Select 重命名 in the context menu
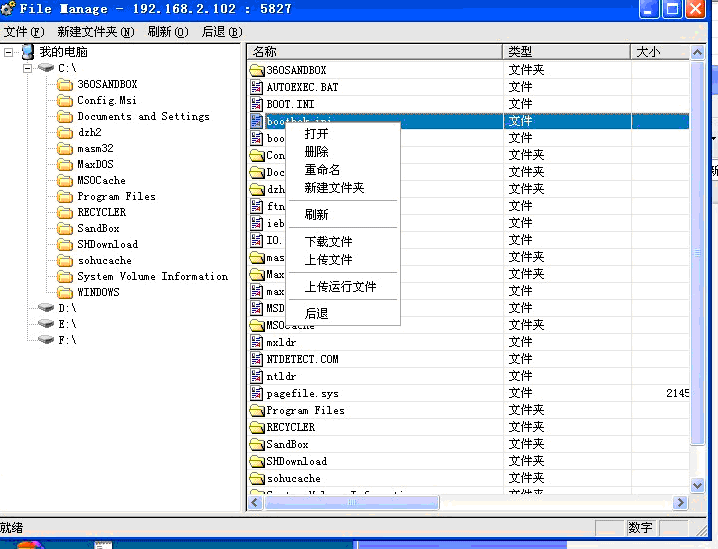Viewport: 718px width, 549px height. pos(322,170)
